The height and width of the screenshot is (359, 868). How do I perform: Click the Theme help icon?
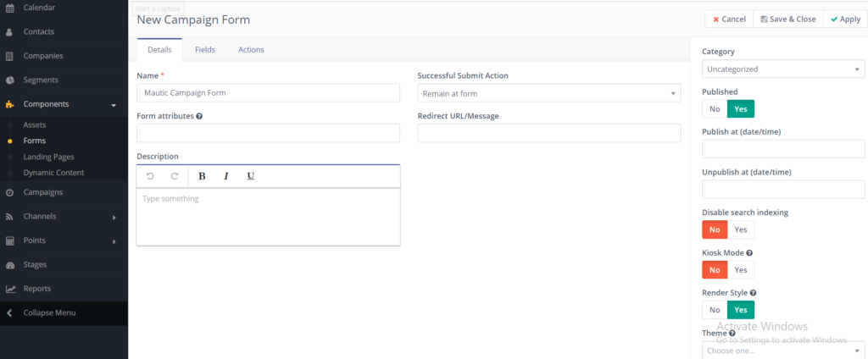pyautogui.click(x=732, y=334)
